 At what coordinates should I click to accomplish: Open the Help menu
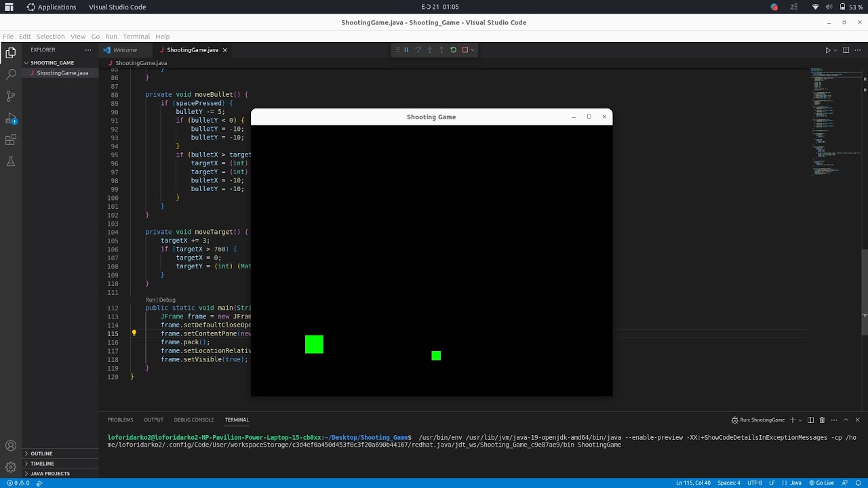[163, 37]
